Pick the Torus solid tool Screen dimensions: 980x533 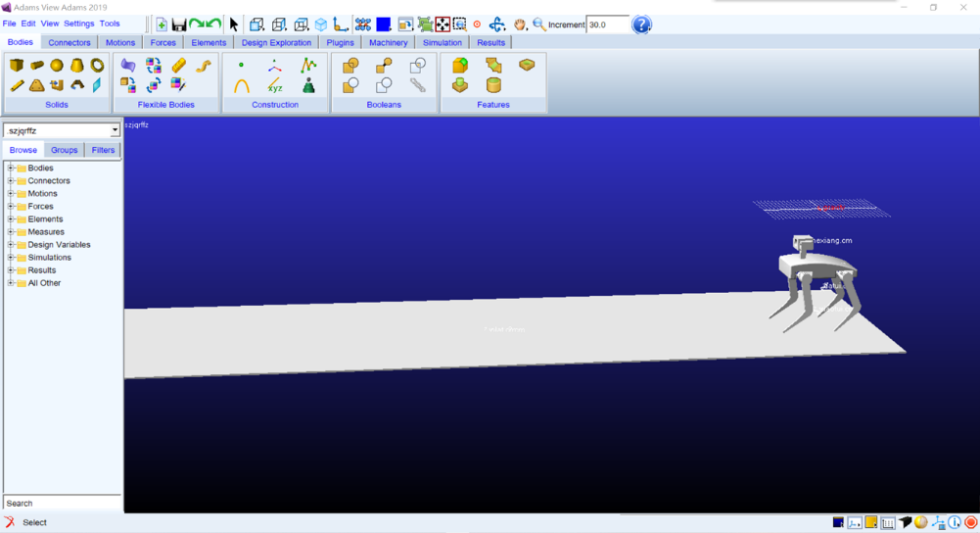click(97, 66)
